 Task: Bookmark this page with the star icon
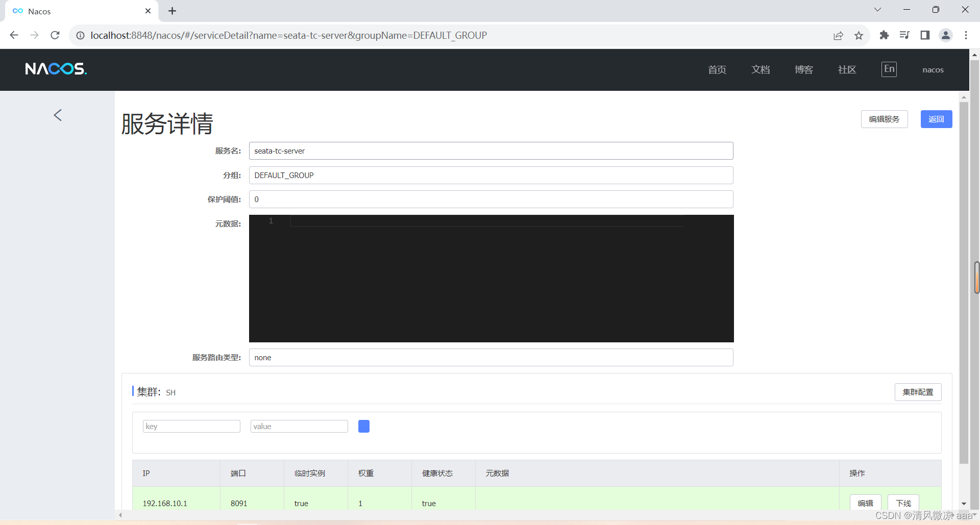click(859, 35)
